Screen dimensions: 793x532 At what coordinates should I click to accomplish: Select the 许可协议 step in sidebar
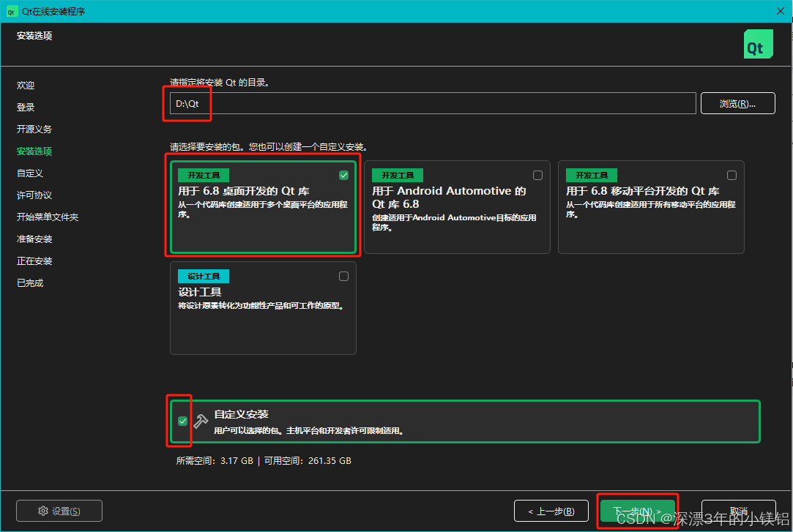pos(34,195)
